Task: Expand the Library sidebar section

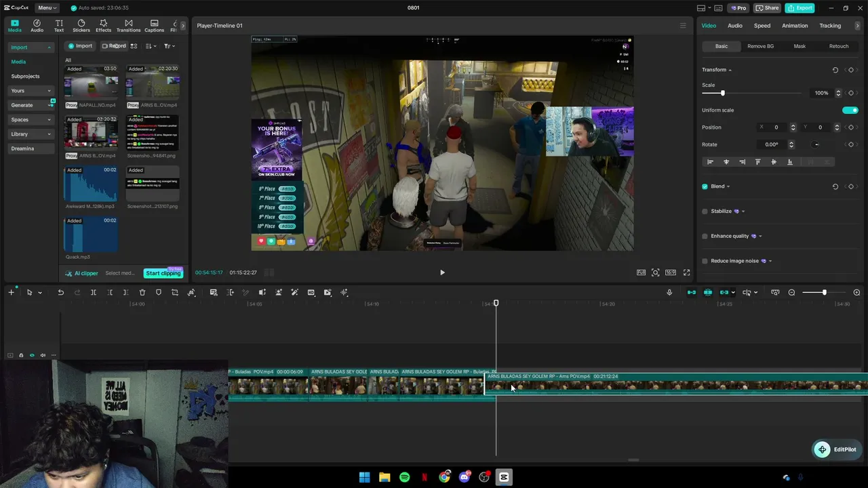Action: [31, 134]
